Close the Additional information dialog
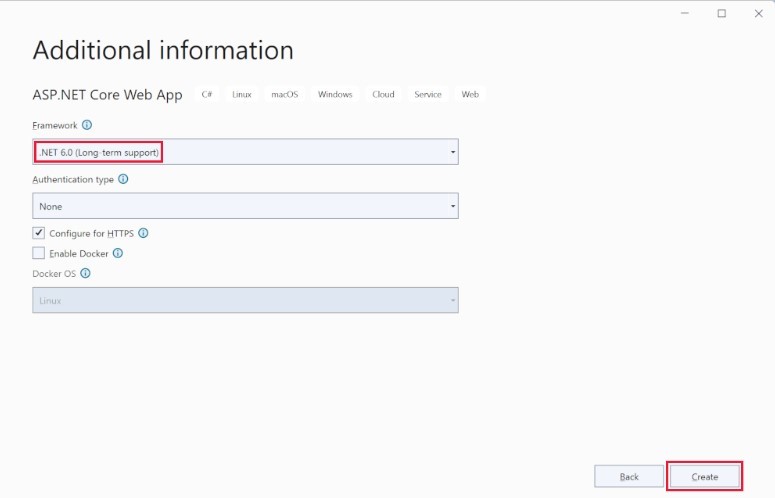775x498 pixels. (x=759, y=13)
